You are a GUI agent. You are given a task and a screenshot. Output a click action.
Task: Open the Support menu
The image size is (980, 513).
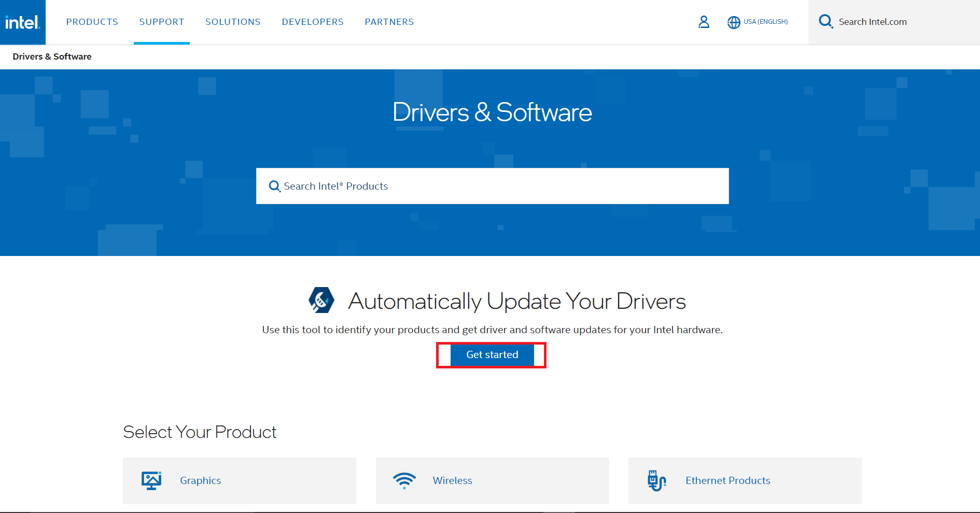click(162, 22)
